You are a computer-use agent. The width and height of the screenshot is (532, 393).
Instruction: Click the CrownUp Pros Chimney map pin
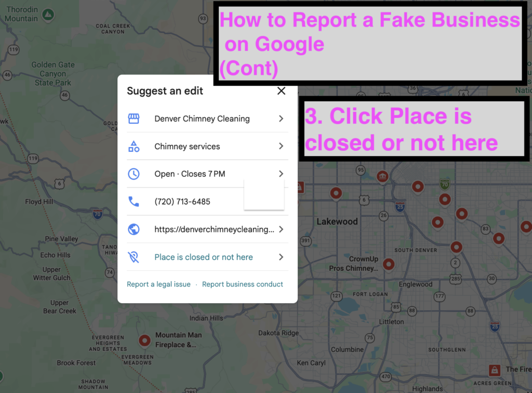pos(388,264)
